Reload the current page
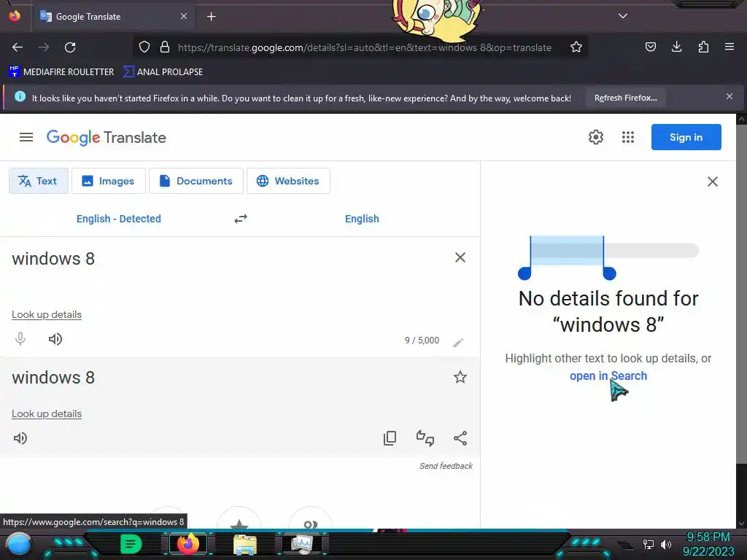Screen dimensions: 747x560 coord(70,47)
